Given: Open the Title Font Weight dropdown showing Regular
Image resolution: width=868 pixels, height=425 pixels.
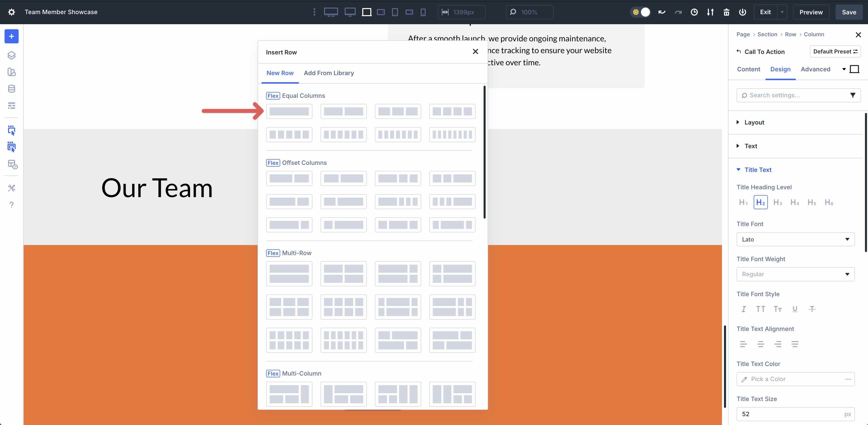Looking at the screenshot, I should click(795, 274).
